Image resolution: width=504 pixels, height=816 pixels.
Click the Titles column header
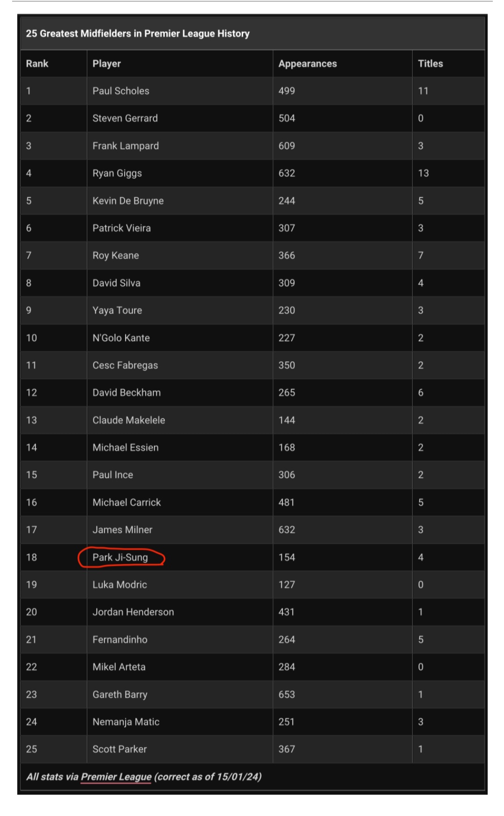tap(430, 64)
